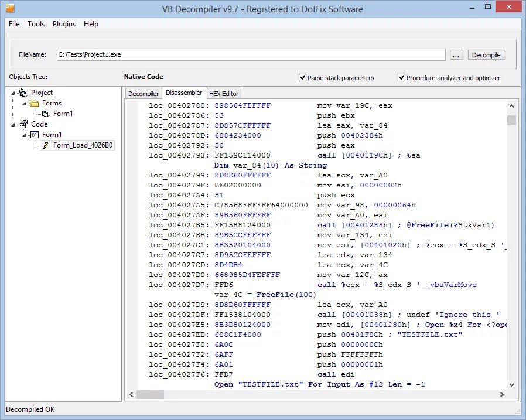Click the Code node icon
This screenshot has height=420, width=526.
[x=23, y=124]
